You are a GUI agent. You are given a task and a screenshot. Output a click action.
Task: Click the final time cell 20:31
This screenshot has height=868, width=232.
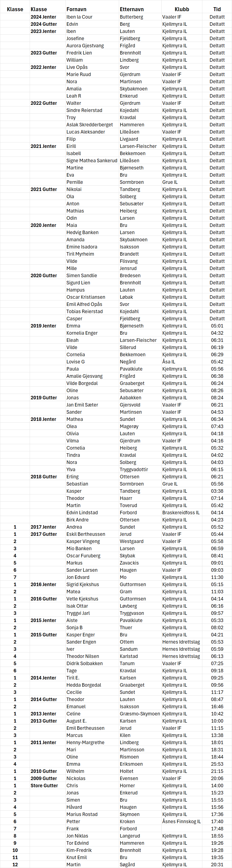click(217, 864)
